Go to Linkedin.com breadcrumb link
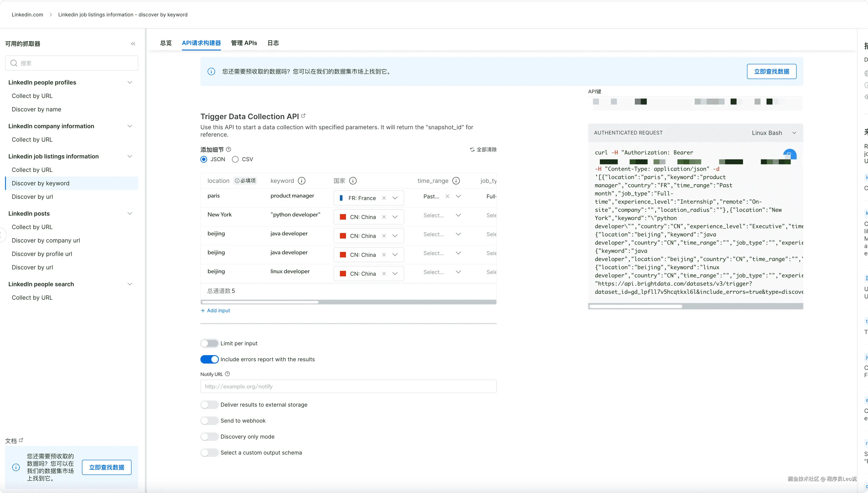The width and height of the screenshot is (868, 493). pyautogui.click(x=27, y=14)
